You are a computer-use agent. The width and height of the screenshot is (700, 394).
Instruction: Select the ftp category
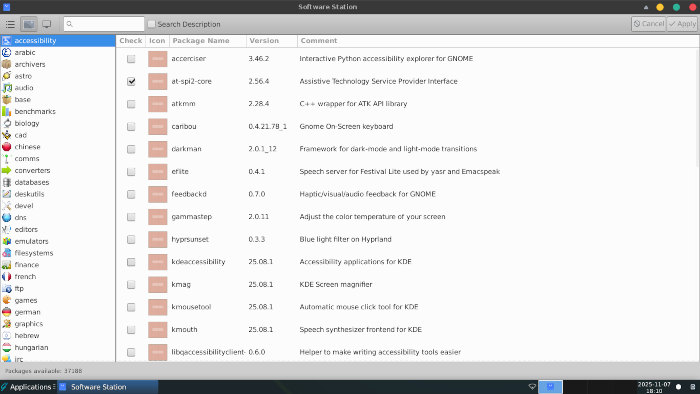58,289
